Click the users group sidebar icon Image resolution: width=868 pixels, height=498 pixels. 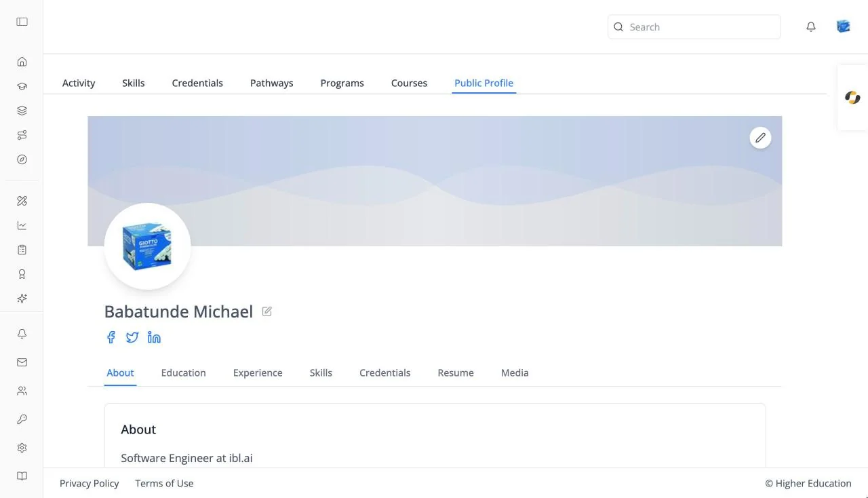click(x=22, y=391)
